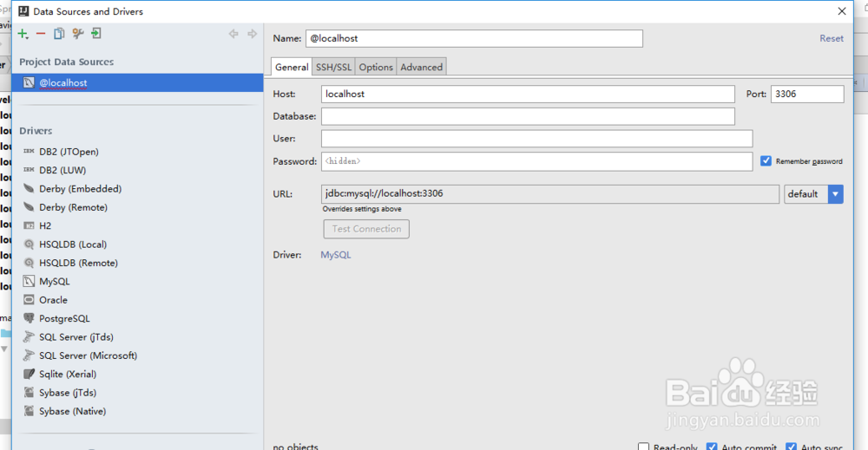The image size is (868, 450).
Task: Click the duplicate data source icon
Action: click(59, 34)
